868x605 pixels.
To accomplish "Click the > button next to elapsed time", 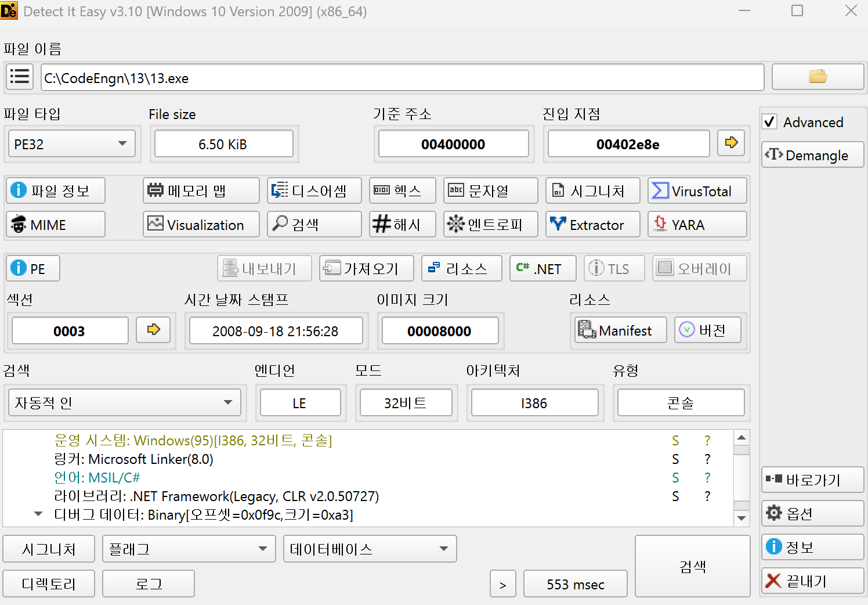I will [x=503, y=584].
